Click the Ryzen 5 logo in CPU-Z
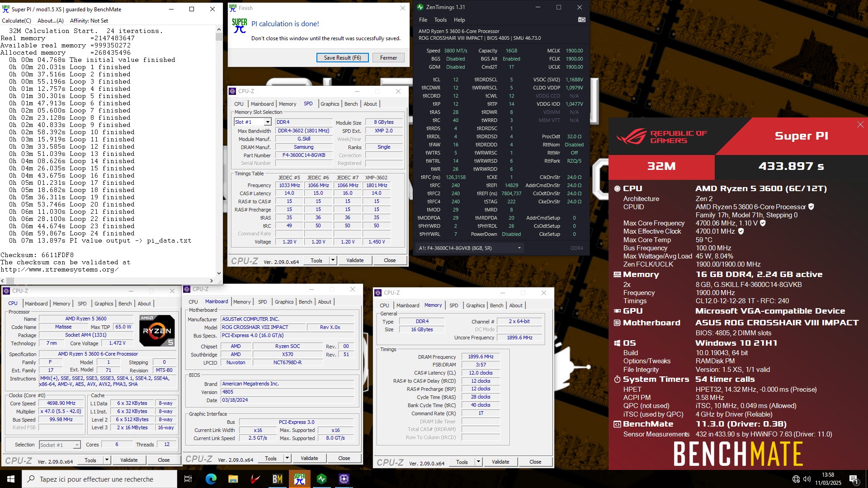Viewport: 868px width, 488px height. click(x=156, y=330)
